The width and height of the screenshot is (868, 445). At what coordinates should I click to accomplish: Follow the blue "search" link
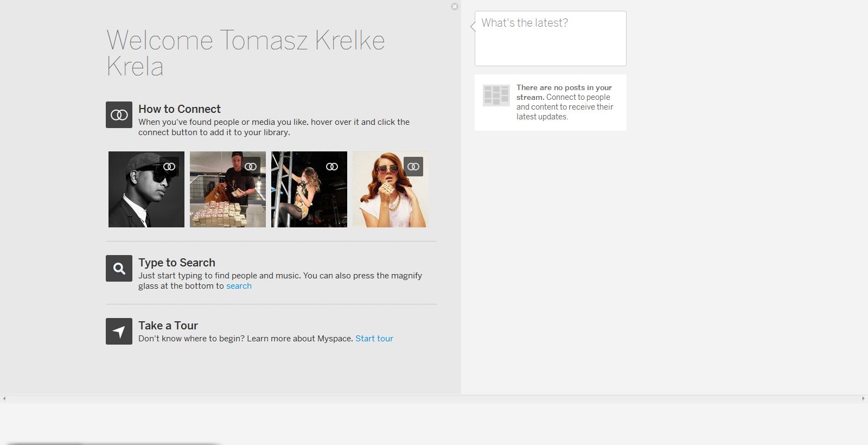239,286
